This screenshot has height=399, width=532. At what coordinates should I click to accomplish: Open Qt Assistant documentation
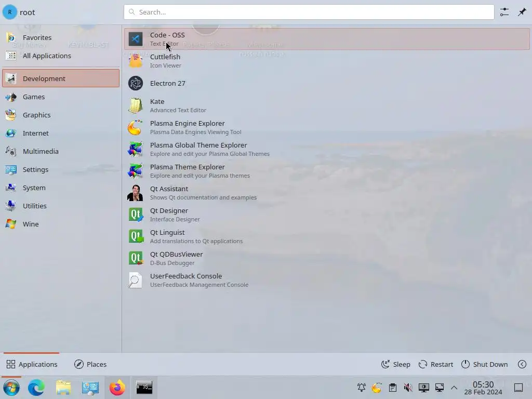point(327,193)
